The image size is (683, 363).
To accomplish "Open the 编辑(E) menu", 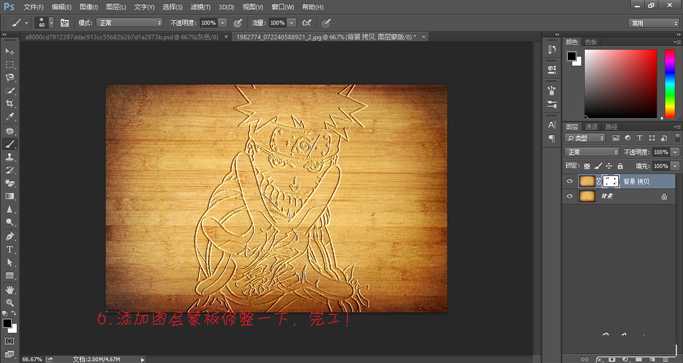I will 61,7.
